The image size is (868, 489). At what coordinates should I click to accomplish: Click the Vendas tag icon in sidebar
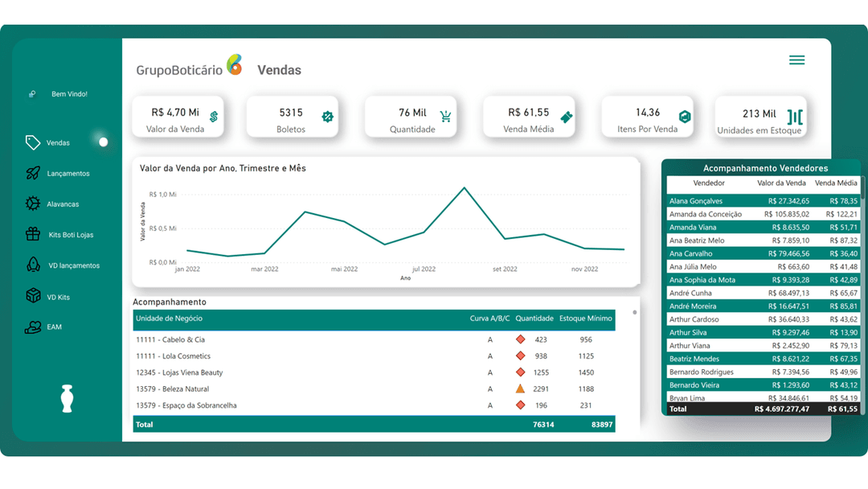33,142
